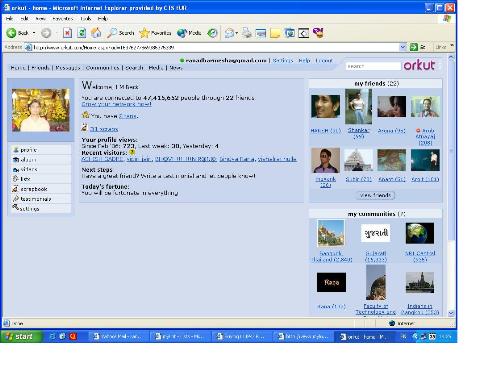
Task: Click the Windows start button
Action: [x=20, y=336]
